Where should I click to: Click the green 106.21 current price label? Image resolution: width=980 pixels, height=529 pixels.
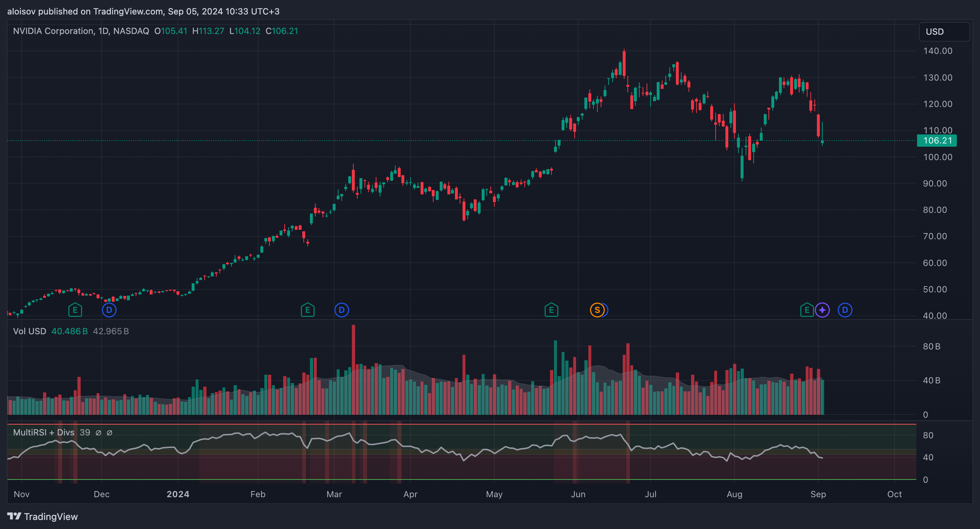937,141
